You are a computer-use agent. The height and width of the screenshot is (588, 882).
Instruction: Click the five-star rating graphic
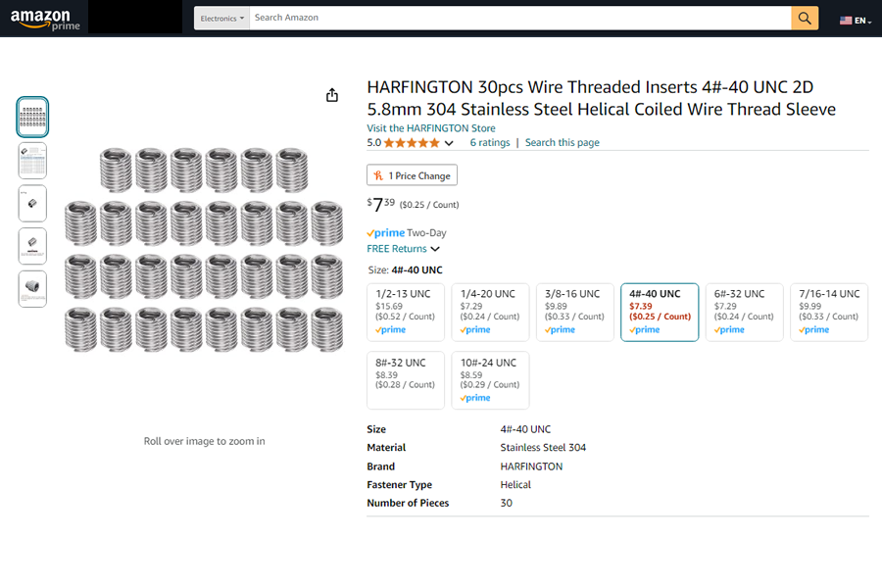tap(412, 143)
